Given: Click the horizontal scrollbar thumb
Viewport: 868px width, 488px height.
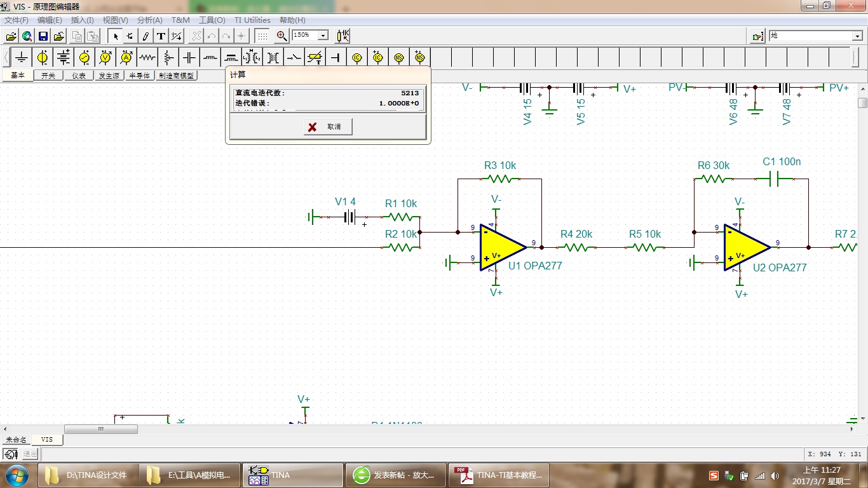Looking at the screenshot, I should pyautogui.click(x=100, y=429).
